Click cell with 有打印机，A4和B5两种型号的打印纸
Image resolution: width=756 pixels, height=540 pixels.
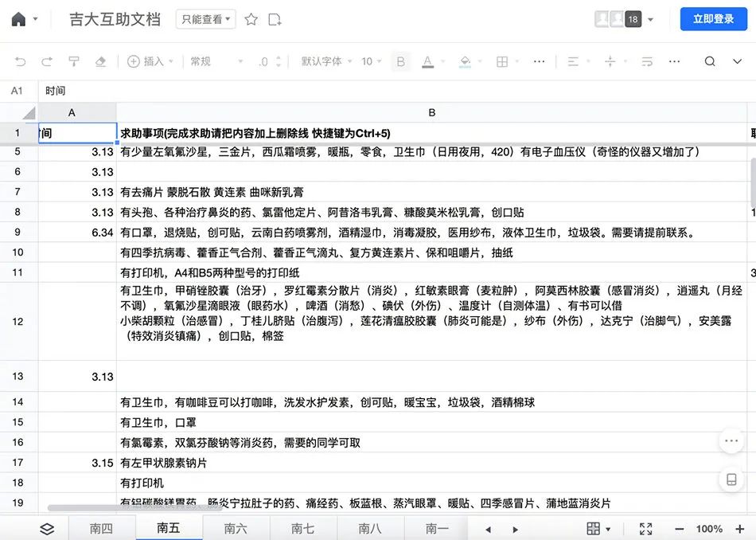click(432, 272)
